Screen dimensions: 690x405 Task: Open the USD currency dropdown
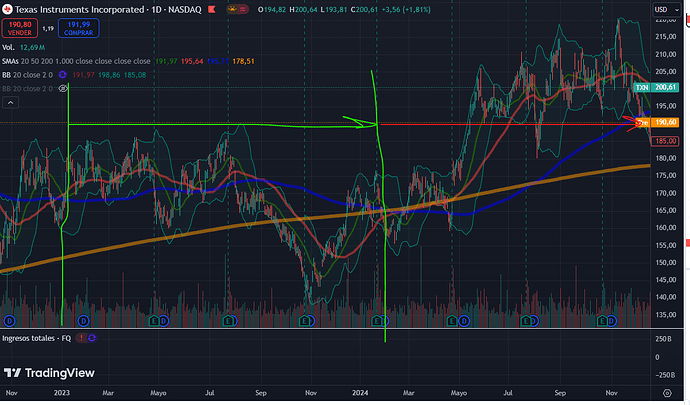(x=665, y=9)
